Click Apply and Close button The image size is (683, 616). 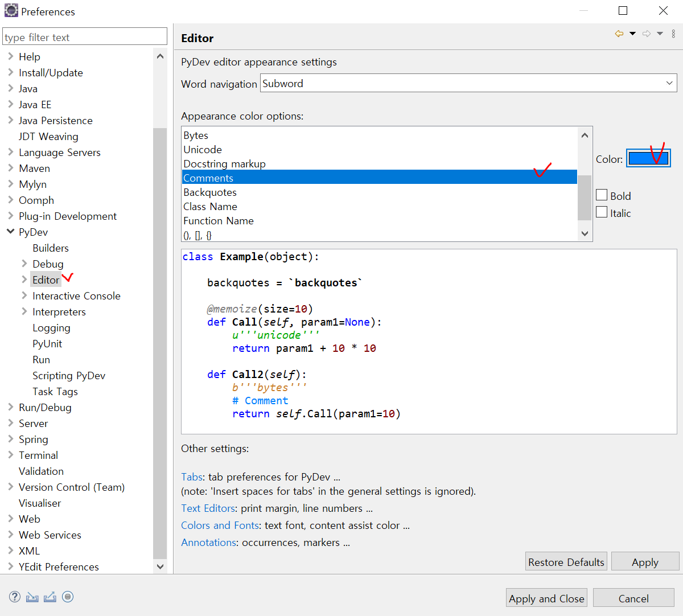546,598
